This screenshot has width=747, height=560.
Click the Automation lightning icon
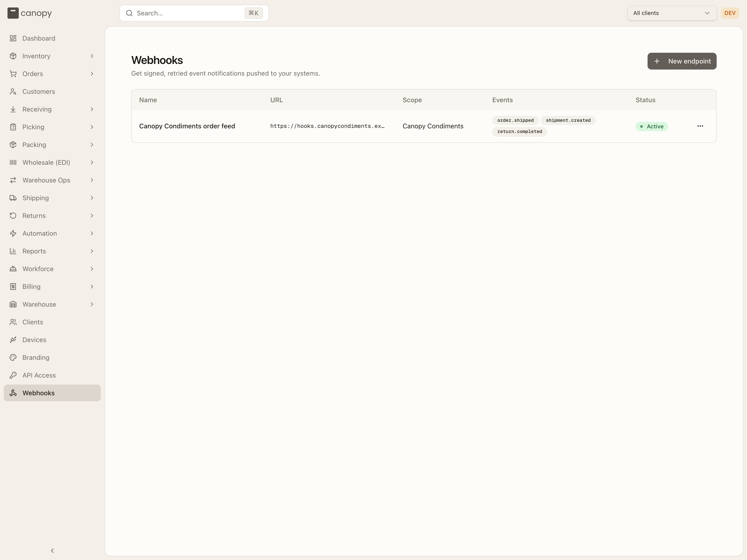point(13,233)
